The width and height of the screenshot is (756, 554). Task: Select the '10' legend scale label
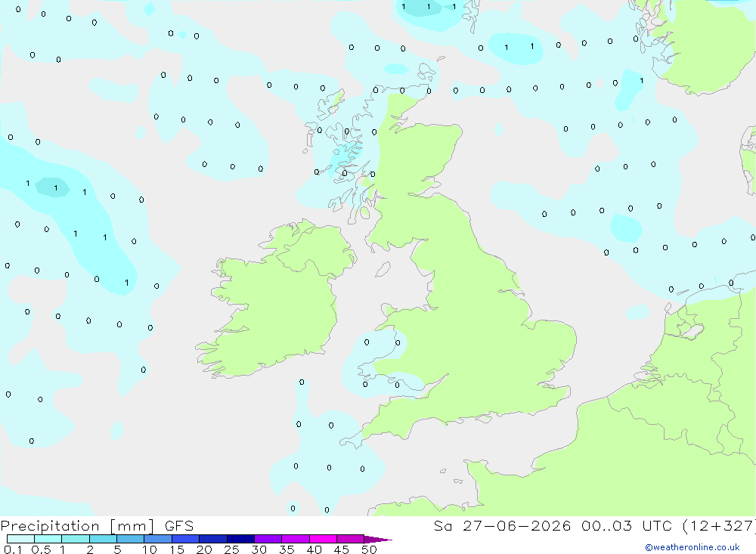point(150,549)
